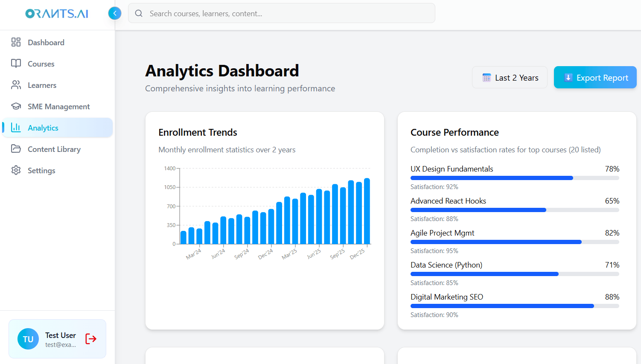Navigate to SME Management menu entry
The image size is (641, 364).
(58, 106)
